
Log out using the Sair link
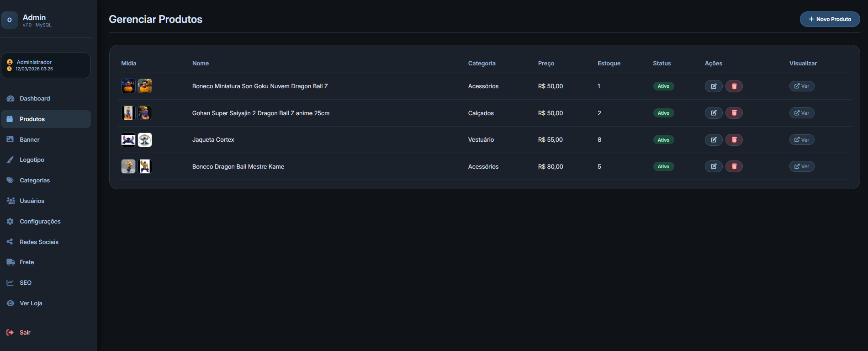click(x=25, y=333)
